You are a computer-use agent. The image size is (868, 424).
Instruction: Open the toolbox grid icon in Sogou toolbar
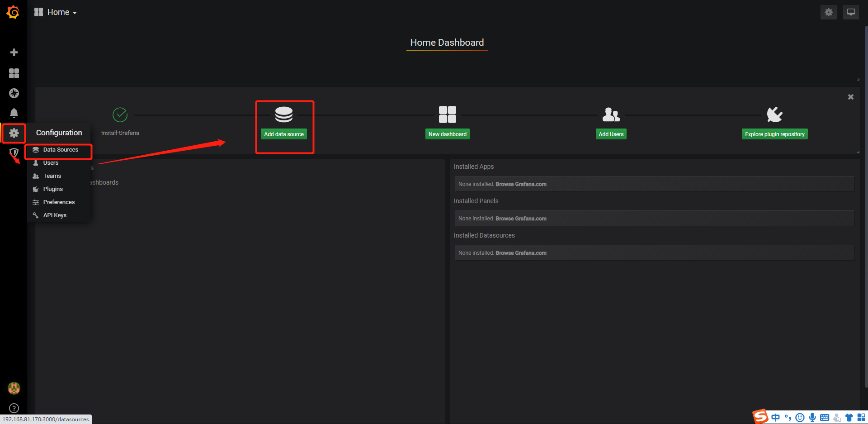[861, 417]
